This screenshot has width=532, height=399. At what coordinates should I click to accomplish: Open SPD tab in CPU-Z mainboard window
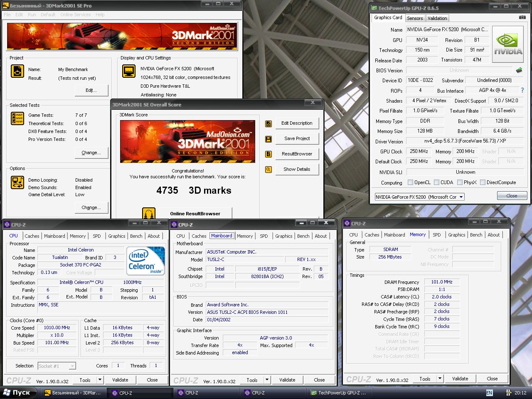264,236
